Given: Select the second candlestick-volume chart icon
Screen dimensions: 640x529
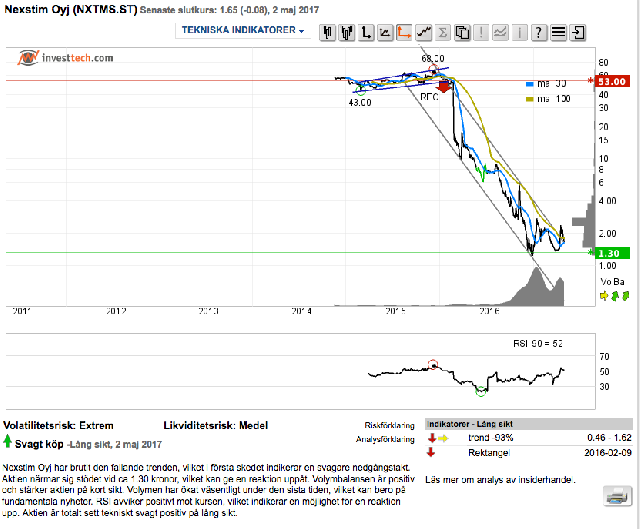Looking at the screenshot, I should click(x=347, y=32).
